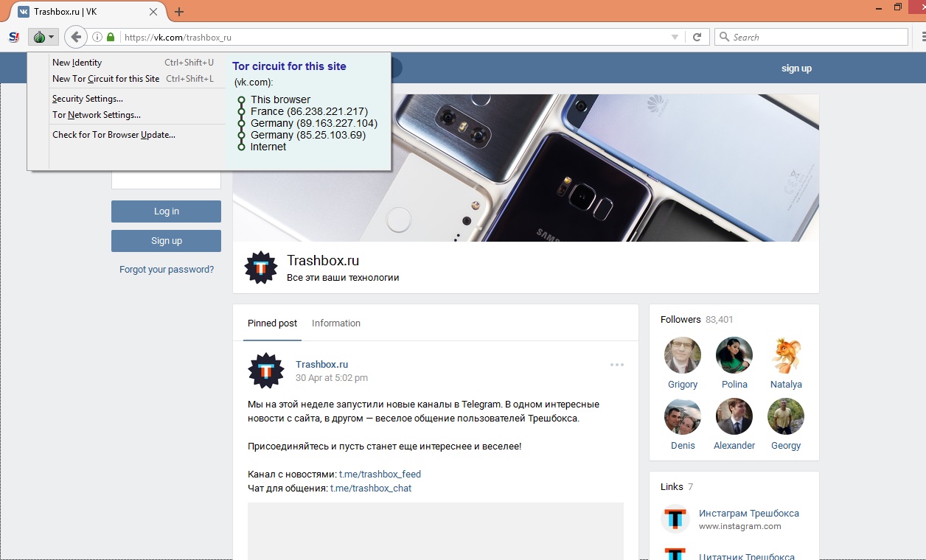Click the name Alexander under followers
926x560 pixels.
[734, 446]
